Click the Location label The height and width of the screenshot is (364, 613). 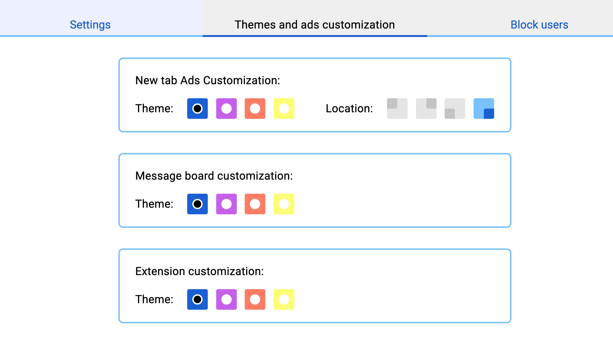(x=349, y=108)
